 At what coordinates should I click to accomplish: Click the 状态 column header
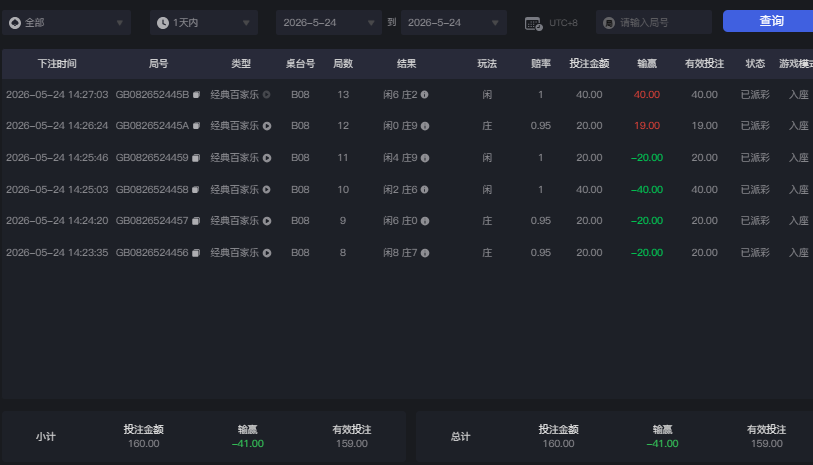tap(755, 64)
